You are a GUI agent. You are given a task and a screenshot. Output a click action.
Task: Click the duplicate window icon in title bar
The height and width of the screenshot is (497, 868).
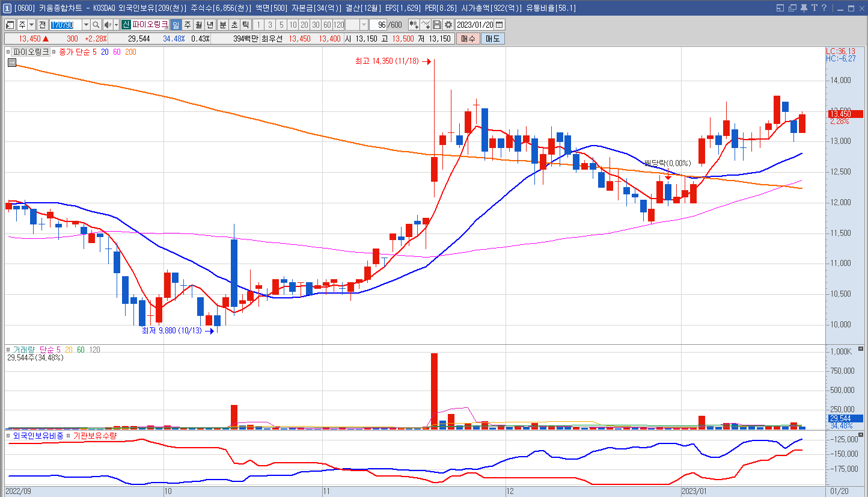(793, 8)
